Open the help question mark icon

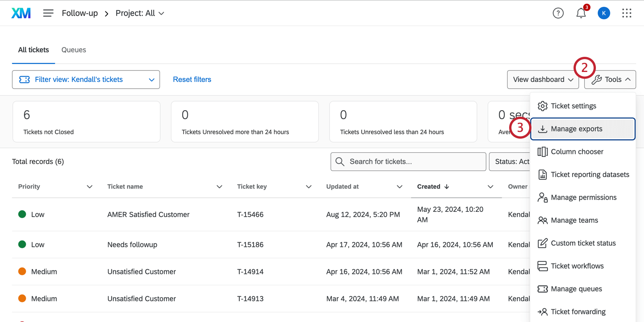(558, 13)
